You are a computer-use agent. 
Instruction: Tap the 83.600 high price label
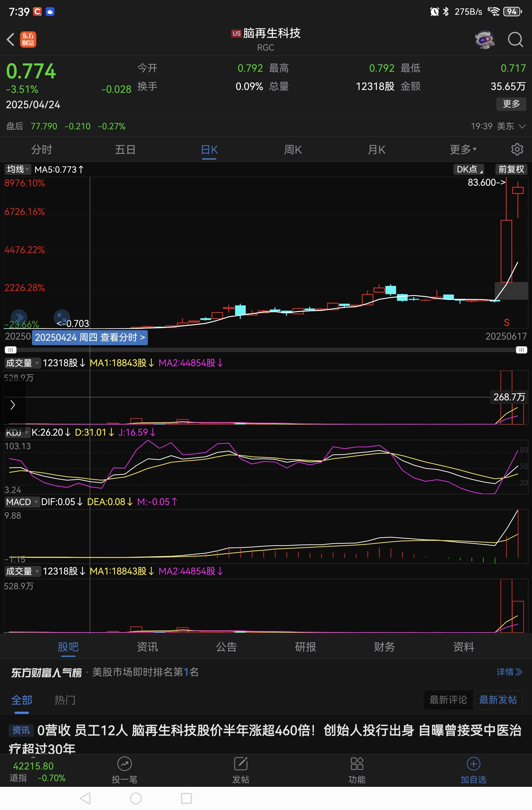click(x=486, y=183)
